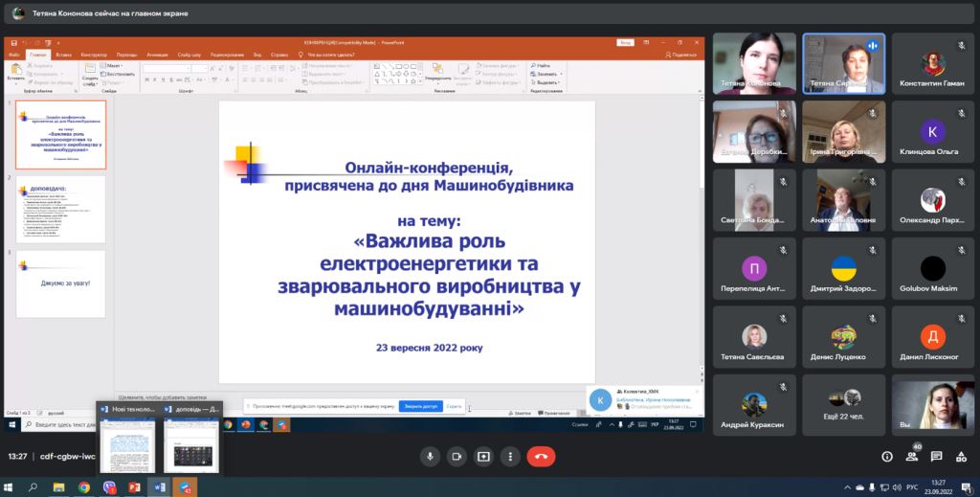Open File Explorer from taskbar
The width and height of the screenshot is (980, 497).
click(x=58, y=487)
